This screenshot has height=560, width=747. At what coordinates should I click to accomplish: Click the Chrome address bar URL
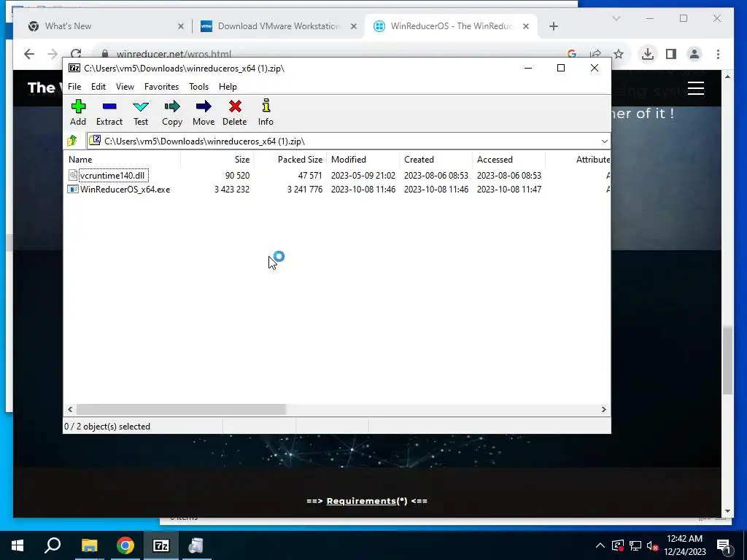pyautogui.click(x=174, y=54)
